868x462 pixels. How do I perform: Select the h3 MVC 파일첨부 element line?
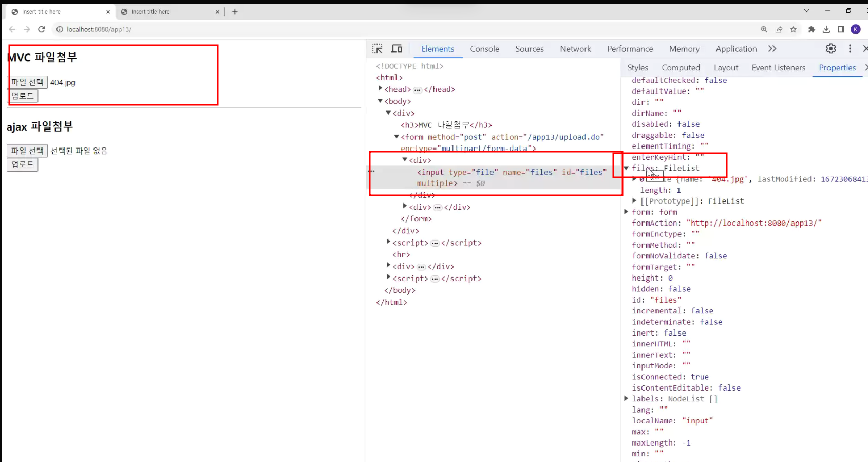point(446,125)
